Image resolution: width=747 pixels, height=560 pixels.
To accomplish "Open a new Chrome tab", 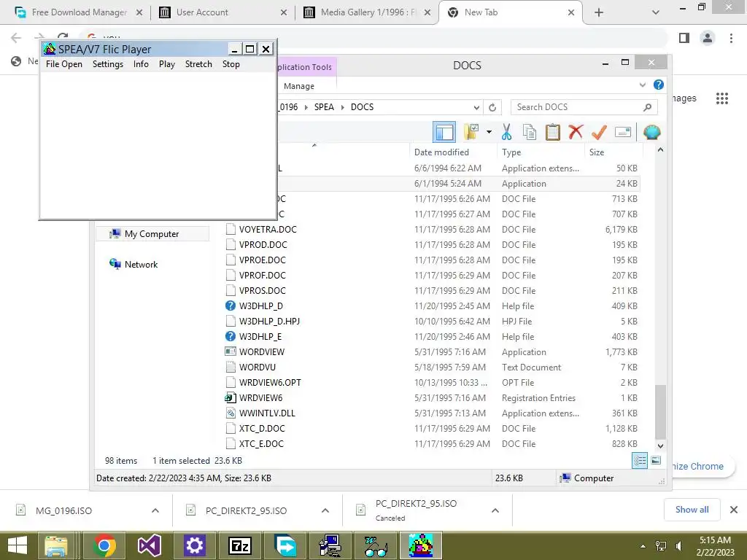I will click(599, 12).
